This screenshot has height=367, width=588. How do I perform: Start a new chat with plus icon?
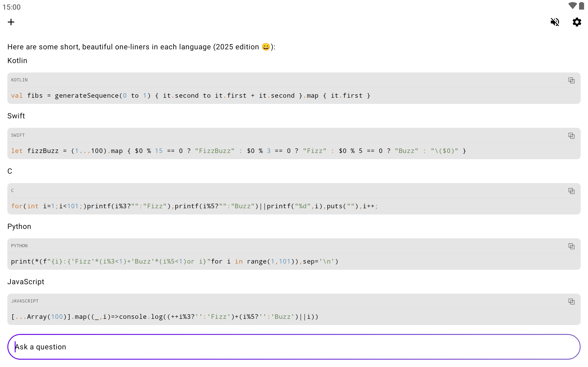(x=11, y=22)
